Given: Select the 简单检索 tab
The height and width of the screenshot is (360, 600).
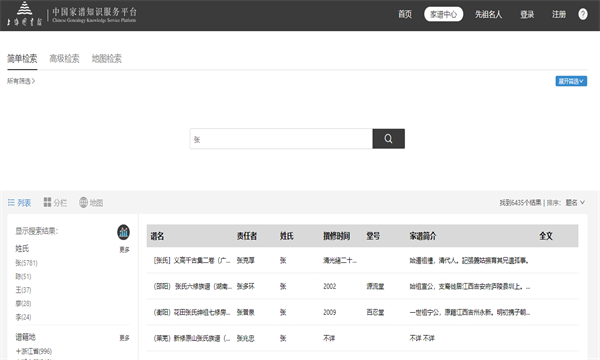Looking at the screenshot, I should coord(22,59).
